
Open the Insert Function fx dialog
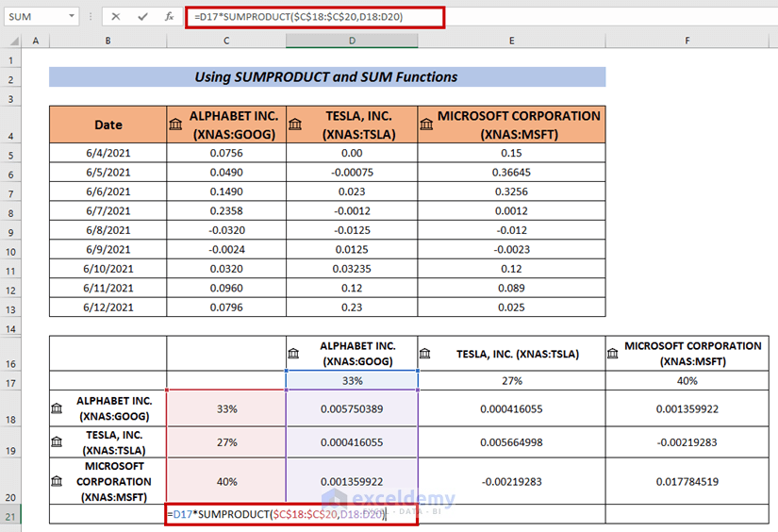[x=169, y=17]
